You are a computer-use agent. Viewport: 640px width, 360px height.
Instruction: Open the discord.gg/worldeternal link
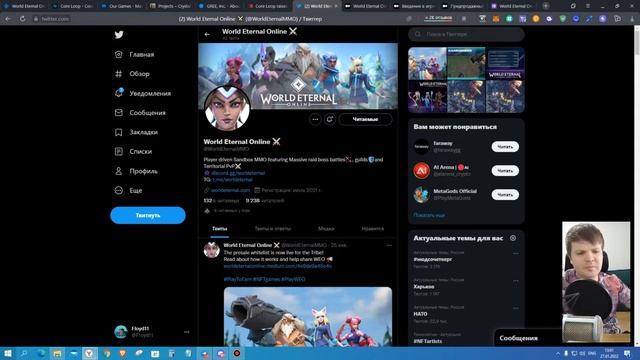[x=238, y=173]
